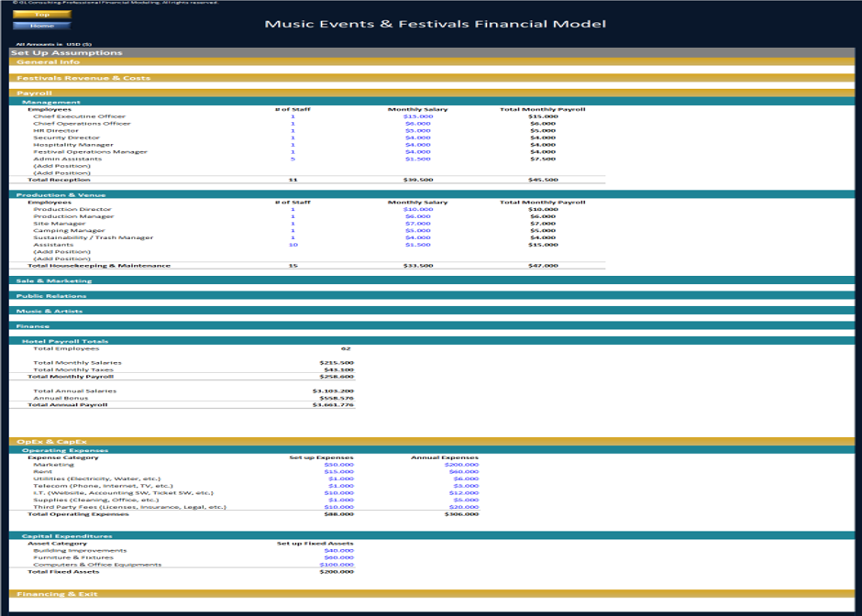
Task: Select the Annual Bonus value cell
Action: click(x=337, y=398)
